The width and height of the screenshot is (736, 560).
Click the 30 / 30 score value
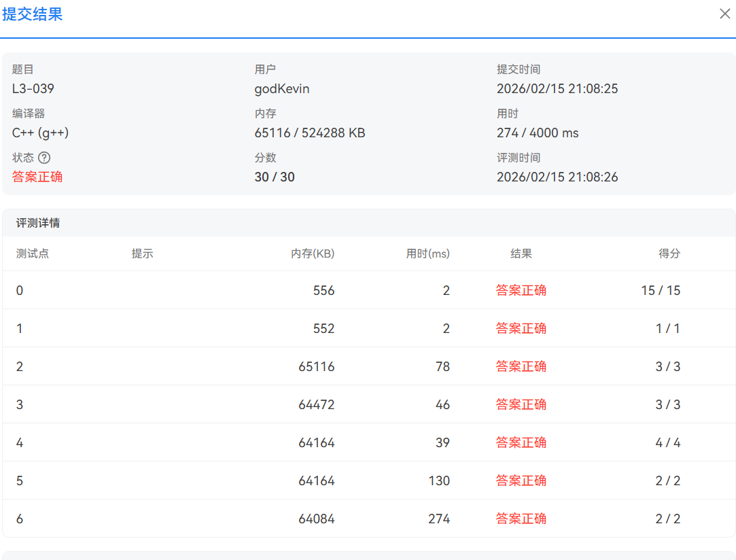275,177
